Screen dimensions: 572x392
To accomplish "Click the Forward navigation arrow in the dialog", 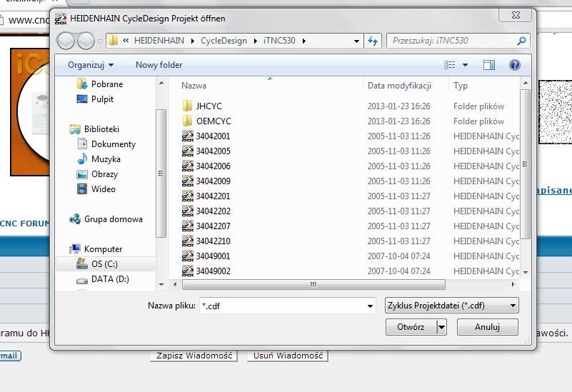I will pyautogui.click(x=86, y=41).
